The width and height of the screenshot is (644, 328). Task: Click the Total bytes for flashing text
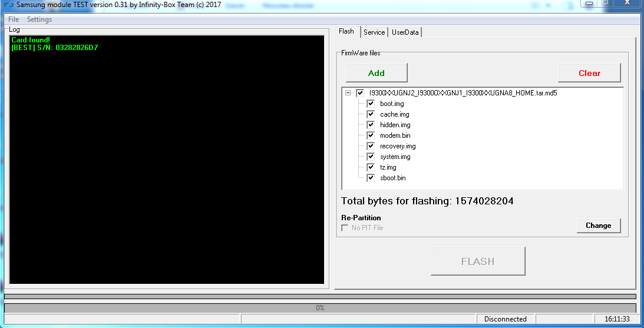pos(427,201)
